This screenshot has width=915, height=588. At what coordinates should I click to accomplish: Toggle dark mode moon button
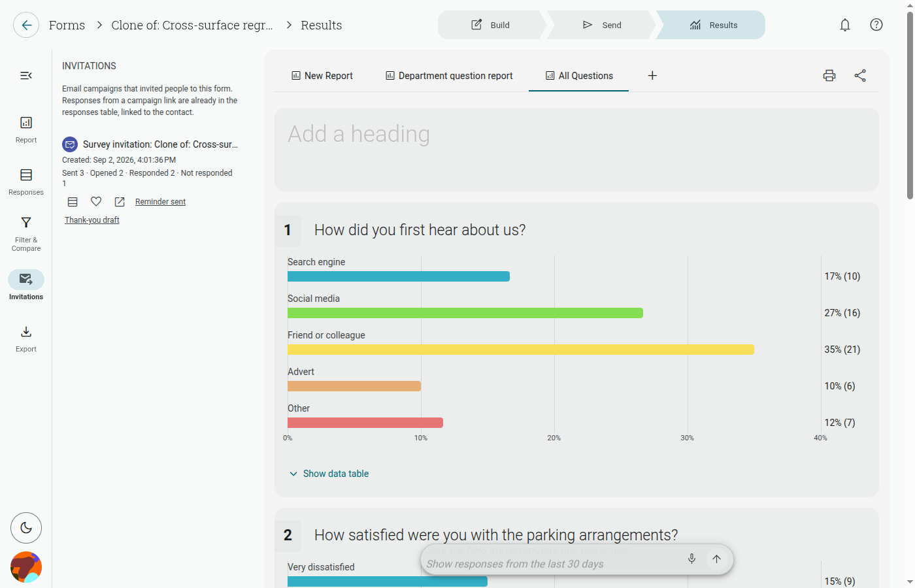tap(26, 528)
